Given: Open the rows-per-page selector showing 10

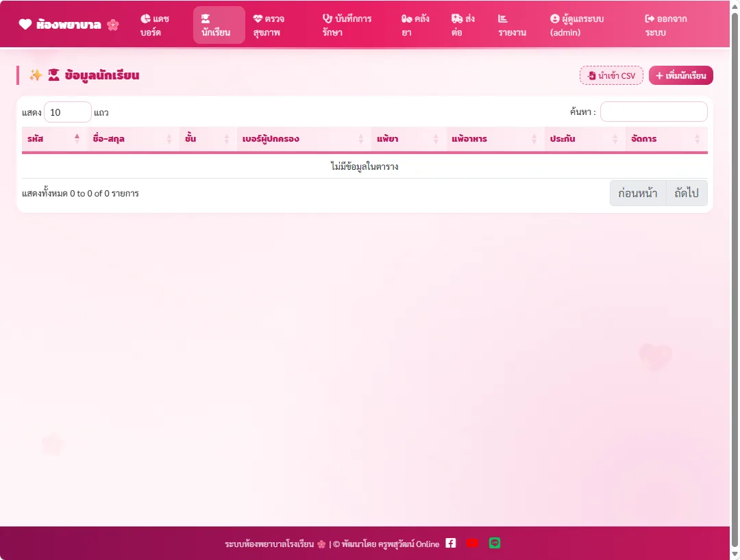Looking at the screenshot, I should coord(67,112).
